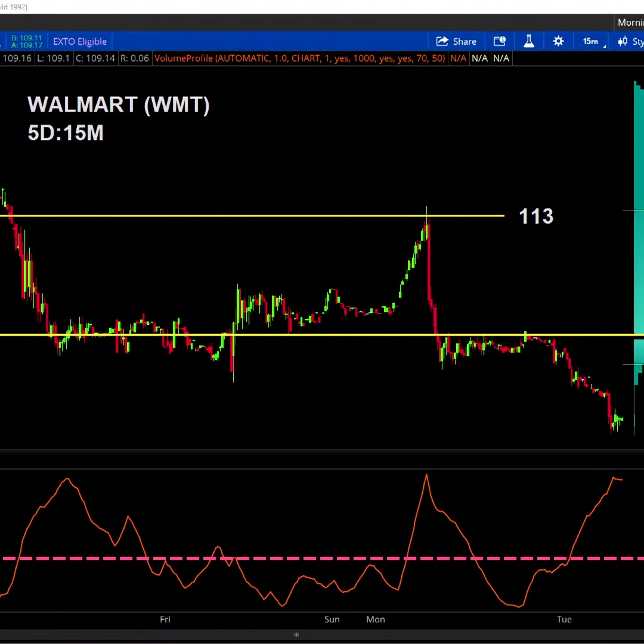Click the bottom panel grip handle
Image resolution: width=644 pixels, height=644 pixels.
[296, 635]
